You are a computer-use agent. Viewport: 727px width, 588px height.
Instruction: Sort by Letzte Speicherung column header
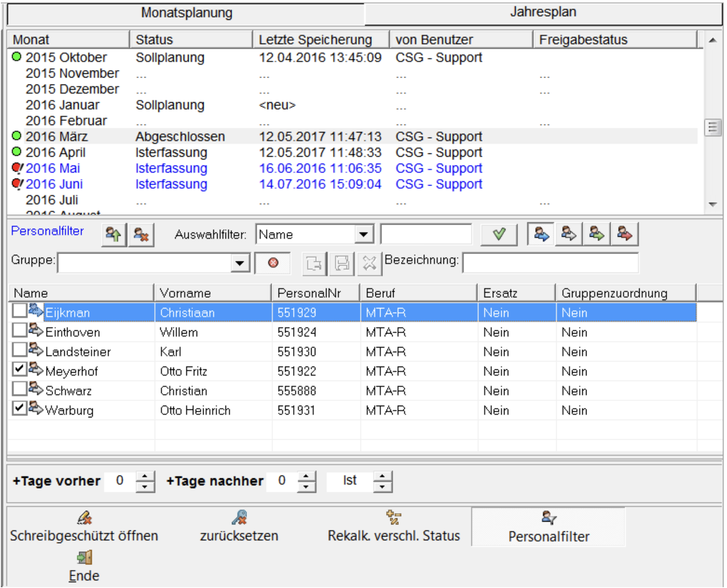point(321,40)
